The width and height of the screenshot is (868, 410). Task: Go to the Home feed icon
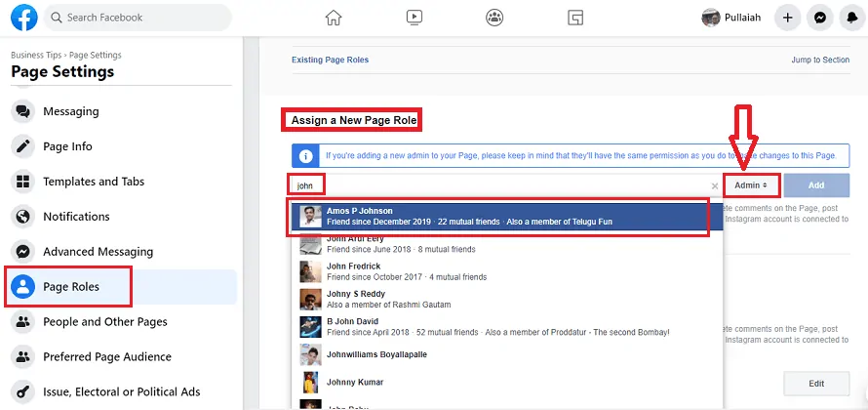click(x=334, y=18)
